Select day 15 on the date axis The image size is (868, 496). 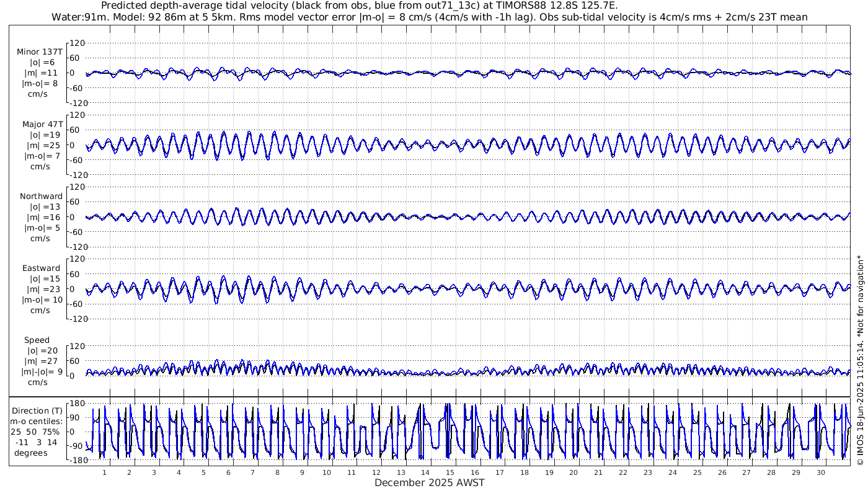(x=450, y=472)
